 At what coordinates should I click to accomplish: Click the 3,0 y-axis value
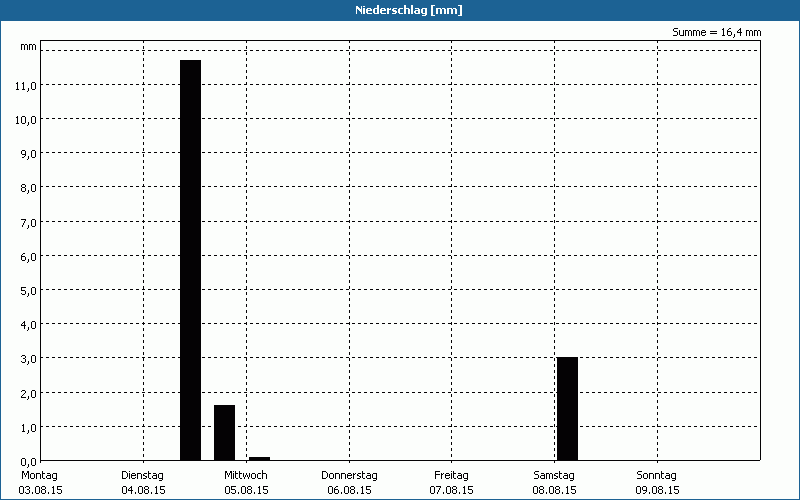29,359
